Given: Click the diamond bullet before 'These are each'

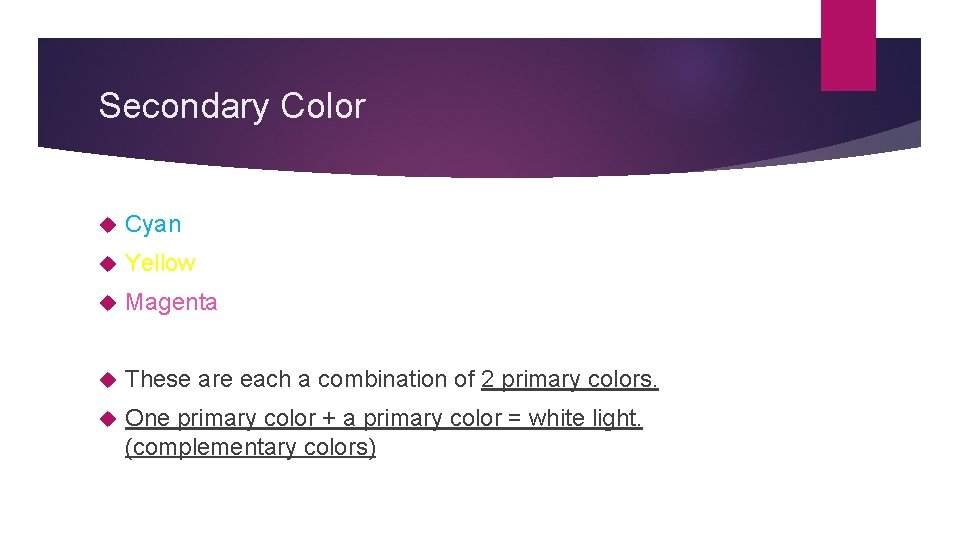Looking at the screenshot, I should coord(108,380).
